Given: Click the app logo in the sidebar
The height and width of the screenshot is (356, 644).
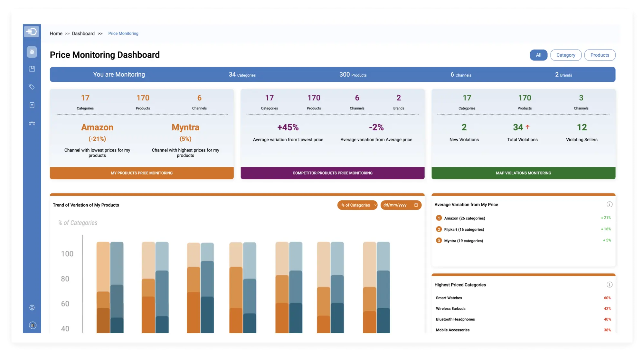Looking at the screenshot, I should pyautogui.click(x=32, y=32).
